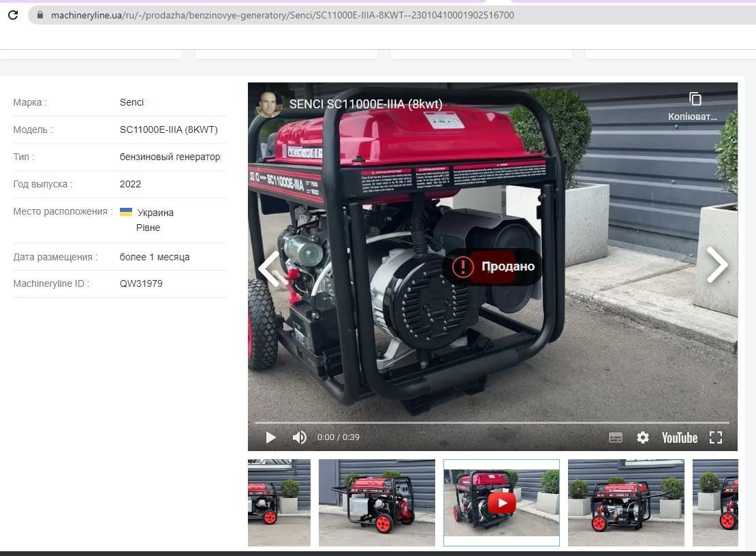756x556 pixels.
Task: Copy video link with Копіюват icon
Action: coord(693,106)
